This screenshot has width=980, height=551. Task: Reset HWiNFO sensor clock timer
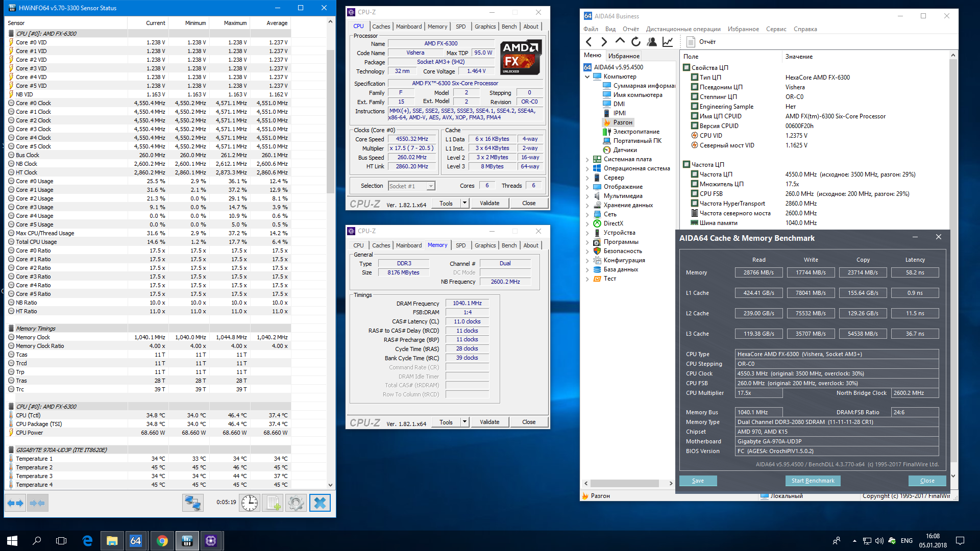[x=250, y=503]
